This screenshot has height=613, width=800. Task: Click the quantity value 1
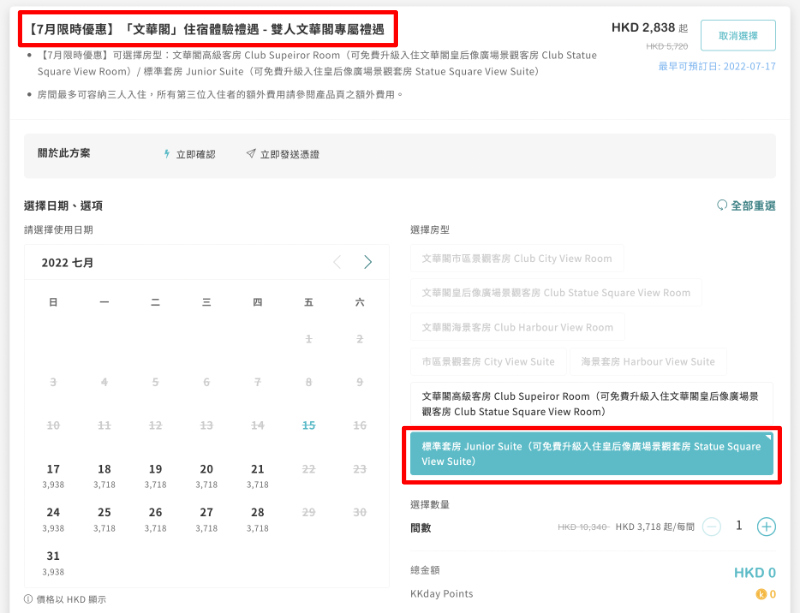coord(738,525)
